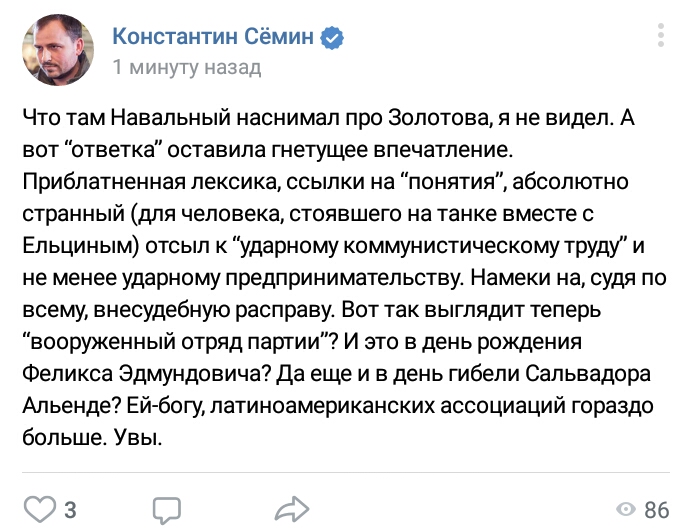Image resolution: width=694 pixels, height=528 pixels.
Task: Click the view count 86
Action: pos(656,510)
